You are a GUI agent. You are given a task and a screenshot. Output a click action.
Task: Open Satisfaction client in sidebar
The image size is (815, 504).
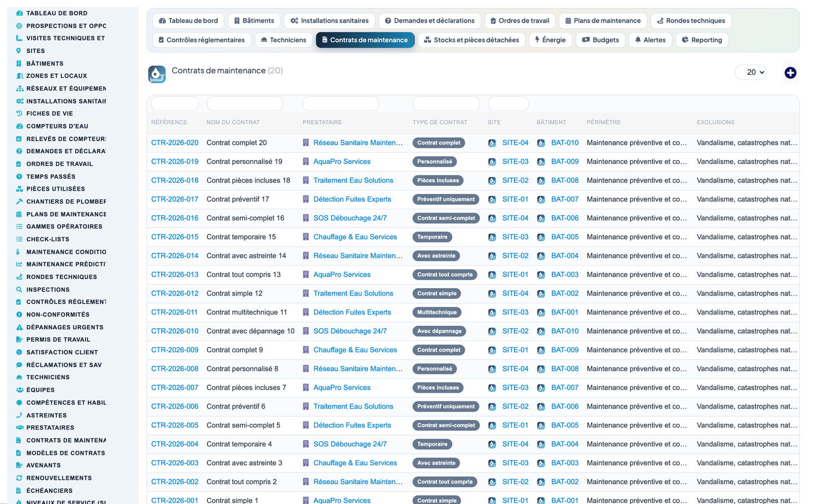pos(62,352)
